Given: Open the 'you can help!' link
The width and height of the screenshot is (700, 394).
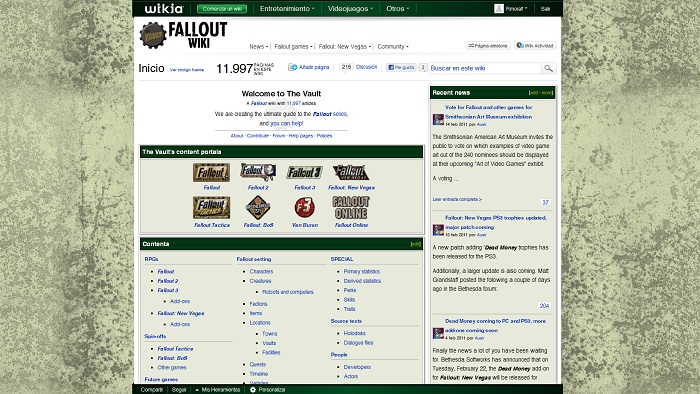Looking at the screenshot, I should 287,123.
